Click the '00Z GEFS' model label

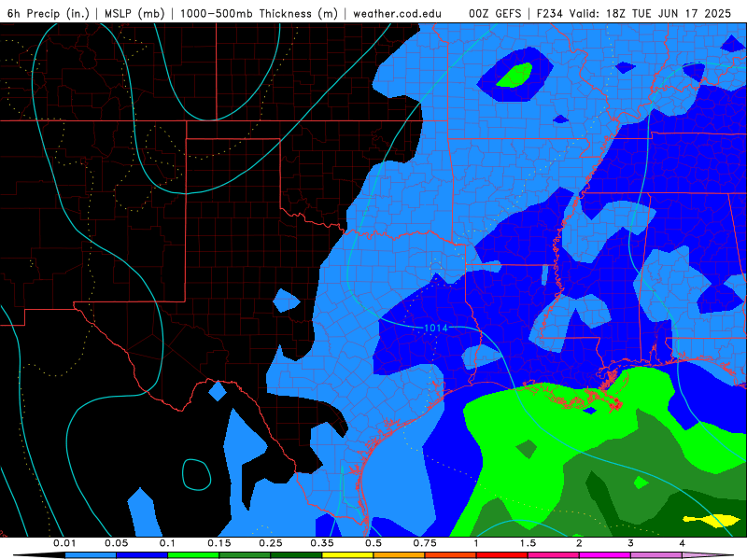[495, 13]
